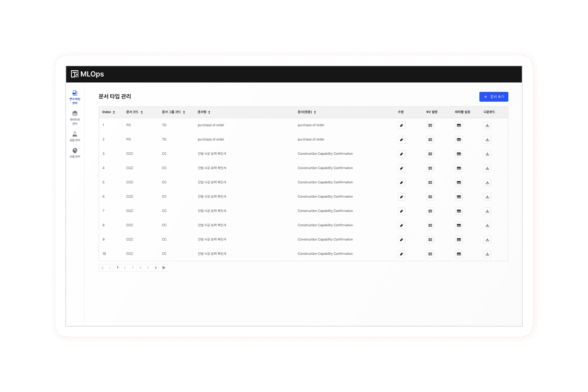Download the document in row 7
The height and width of the screenshot is (392, 588).
point(488,211)
